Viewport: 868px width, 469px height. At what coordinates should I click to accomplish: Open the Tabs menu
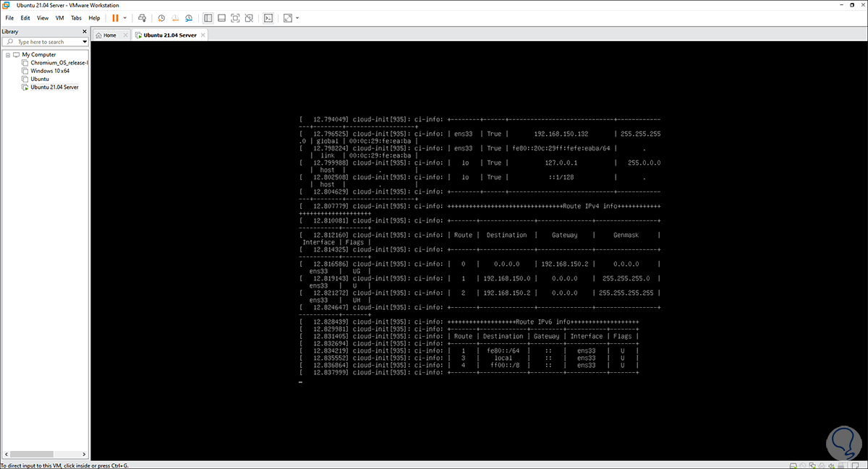click(x=77, y=17)
